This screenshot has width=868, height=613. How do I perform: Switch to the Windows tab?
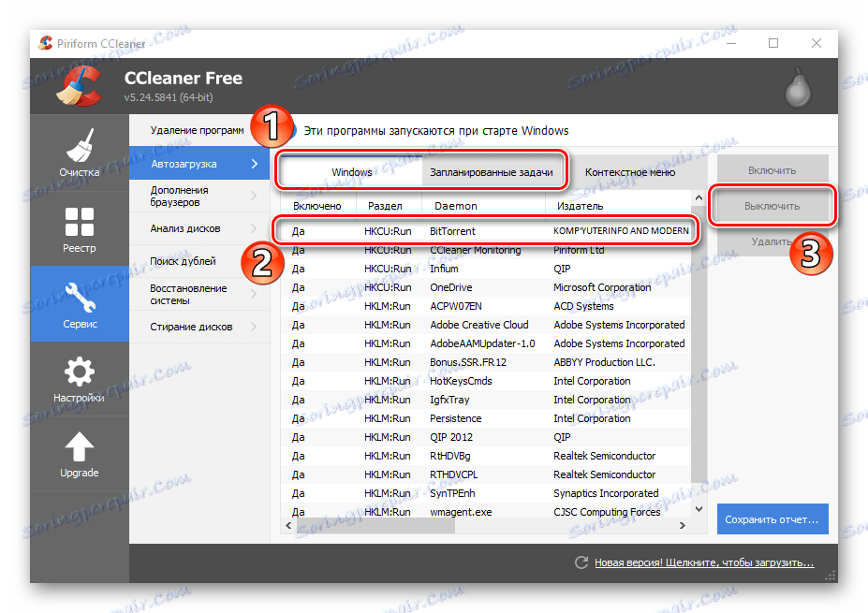[x=351, y=172]
